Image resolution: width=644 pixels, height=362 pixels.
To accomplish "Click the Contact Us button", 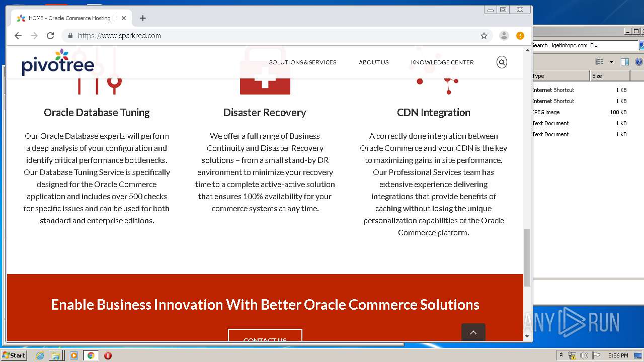I will pos(265,335).
